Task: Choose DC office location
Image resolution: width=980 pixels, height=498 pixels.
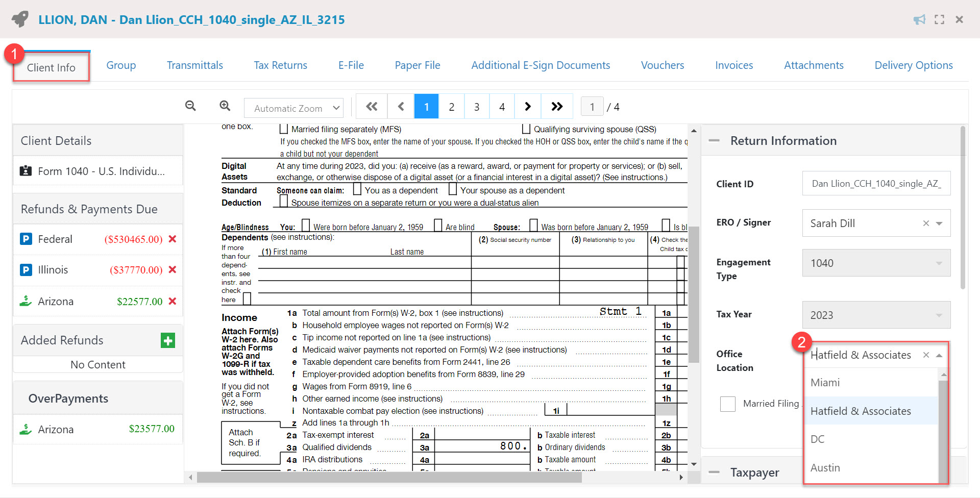Action: (x=871, y=439)
